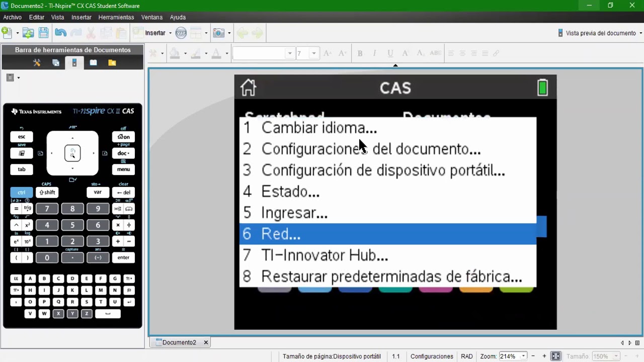Click the zoom-out minus button in the status bar

[533, 356]
